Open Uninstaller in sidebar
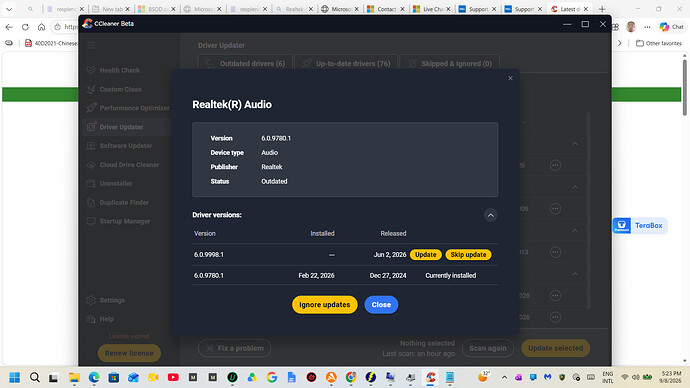Screen dimensions: 690x388 click(x=110, y=183)
